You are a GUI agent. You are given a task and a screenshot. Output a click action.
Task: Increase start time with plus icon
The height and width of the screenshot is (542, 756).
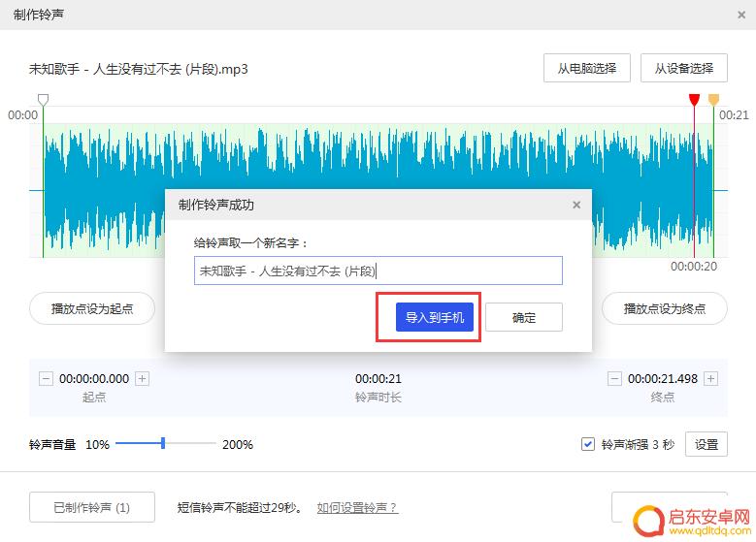point(142,379)
